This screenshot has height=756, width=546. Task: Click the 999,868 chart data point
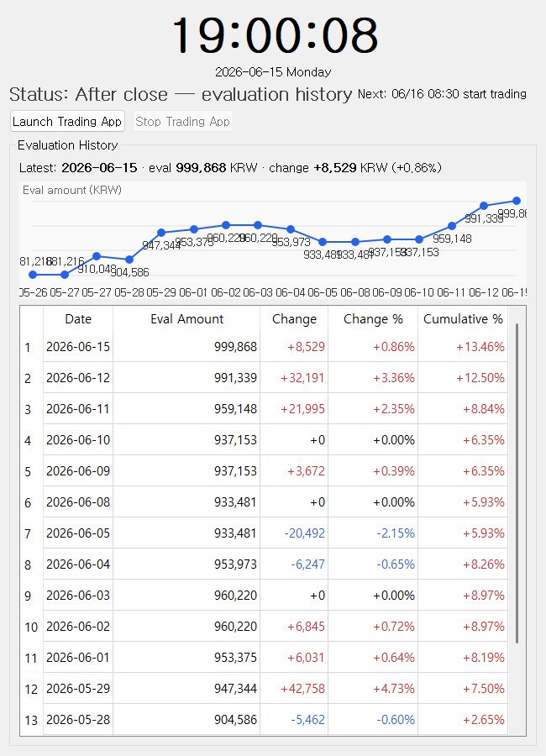516,201
